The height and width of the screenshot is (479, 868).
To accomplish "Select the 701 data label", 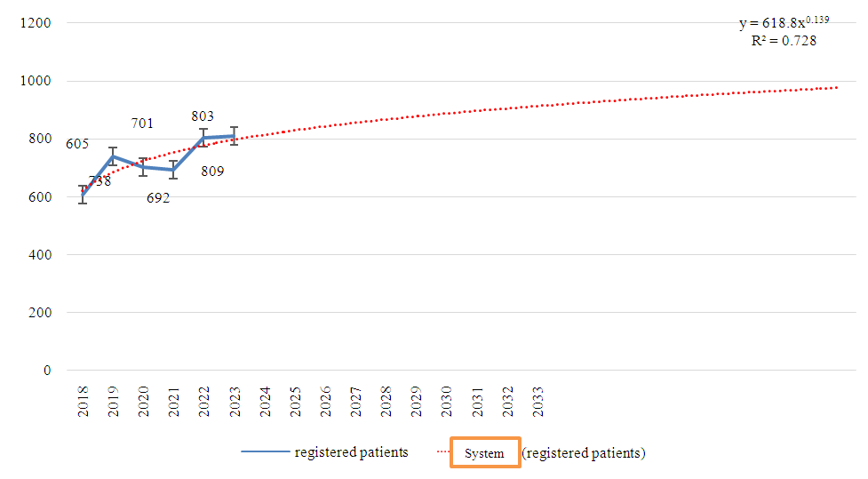I will point(142,124).
